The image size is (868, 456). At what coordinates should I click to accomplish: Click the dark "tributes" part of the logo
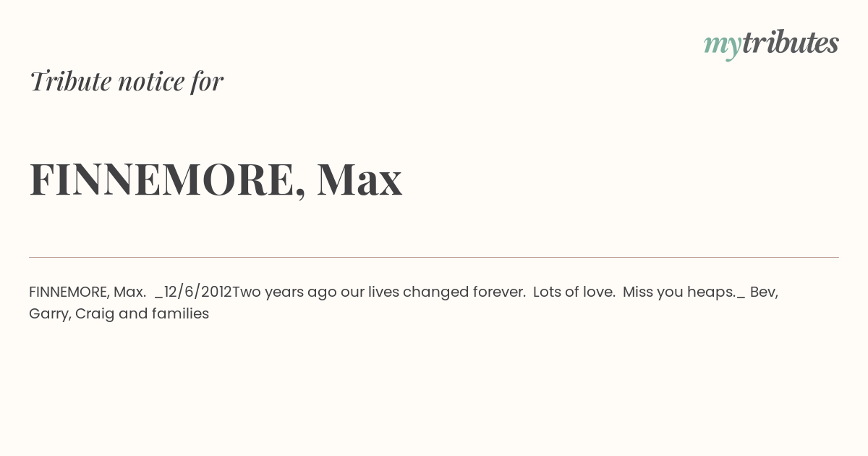(x=791, y=42)
